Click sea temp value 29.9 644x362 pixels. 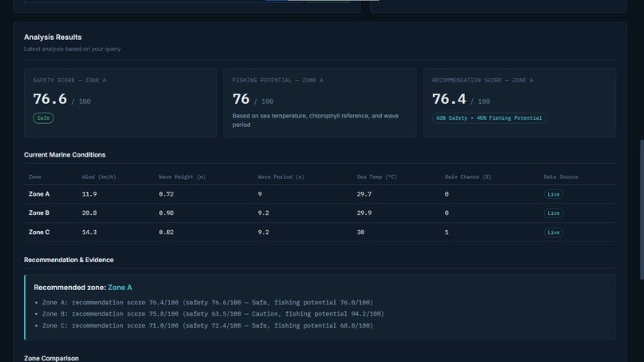[x=364, y=213]
